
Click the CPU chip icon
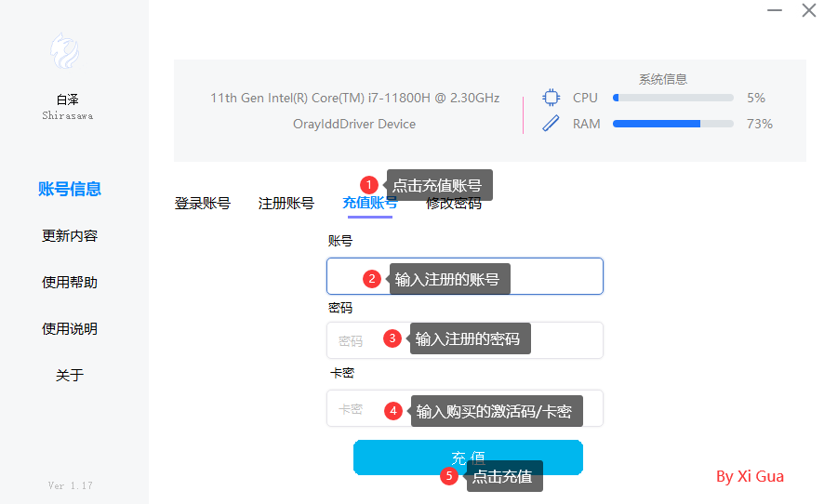(x=552, y=98)
